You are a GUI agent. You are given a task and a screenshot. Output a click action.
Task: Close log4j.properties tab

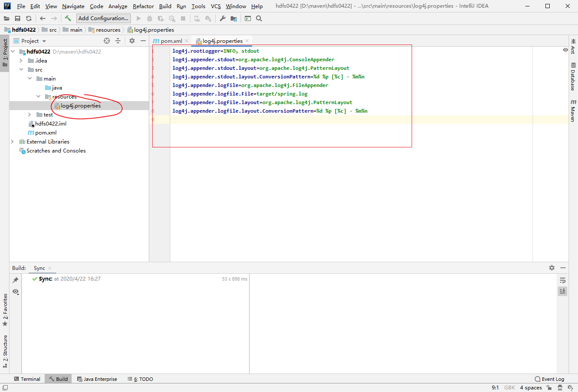click(247, 41)
